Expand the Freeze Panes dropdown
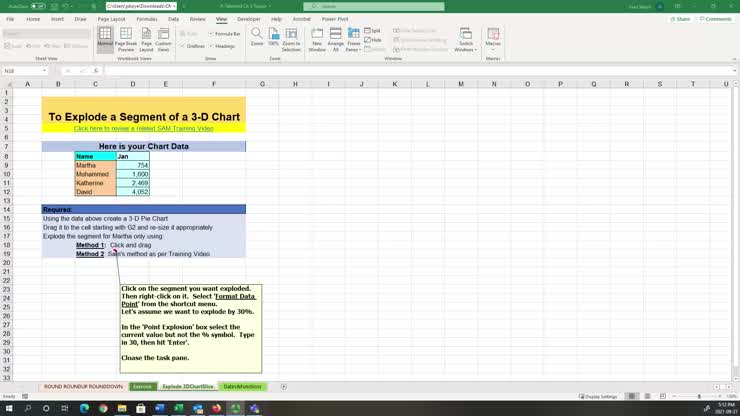The image size is (740, 416). [x=353, y=39]
